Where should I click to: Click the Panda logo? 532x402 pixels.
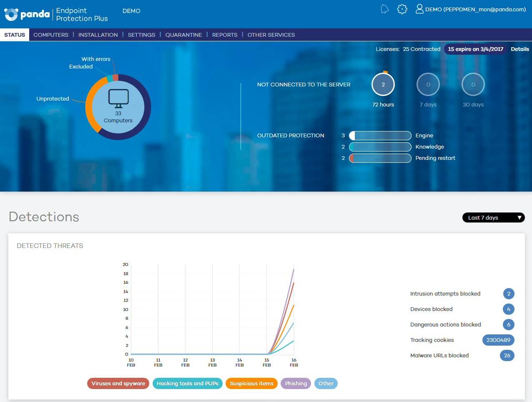27,14
